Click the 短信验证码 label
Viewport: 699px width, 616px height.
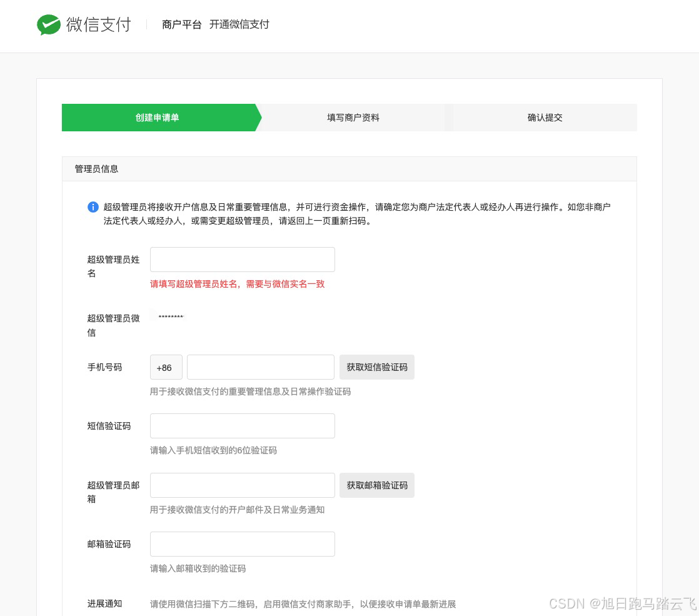[109, 426]
